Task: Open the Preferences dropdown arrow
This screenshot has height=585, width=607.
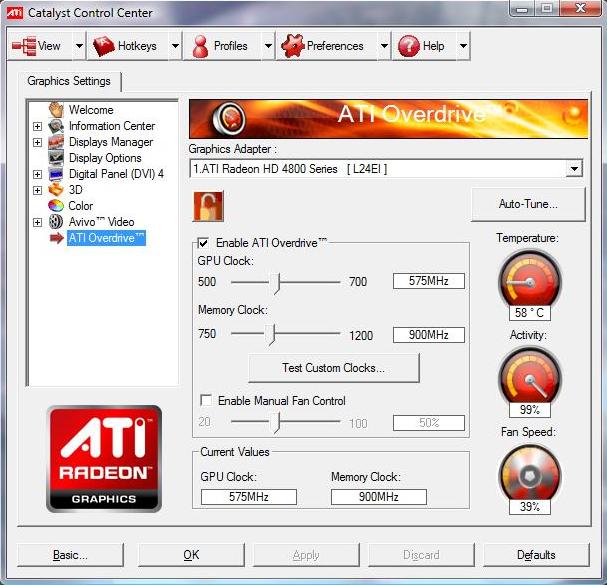Action: pos(384,46)
